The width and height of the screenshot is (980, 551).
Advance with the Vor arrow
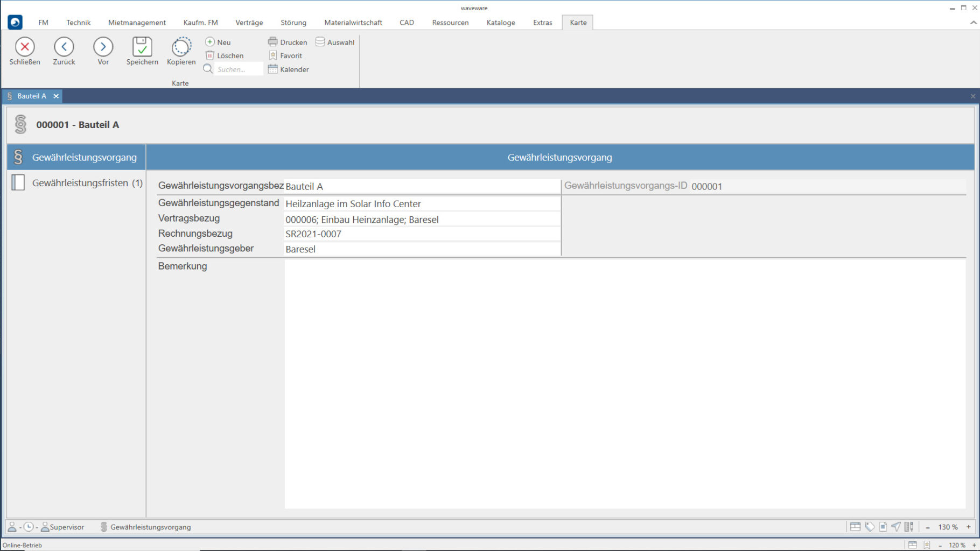pos(103,47)
